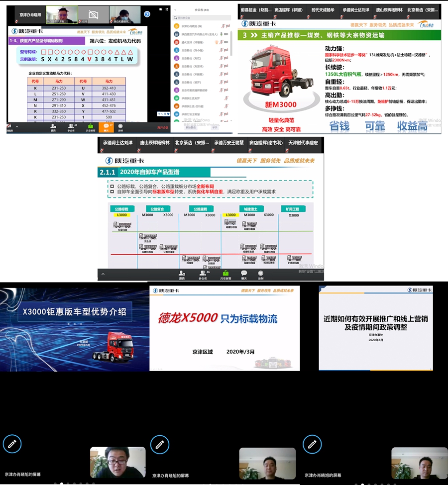
Task: Toggle recording in the middle meeting toolbar
Action: point(261,274)
